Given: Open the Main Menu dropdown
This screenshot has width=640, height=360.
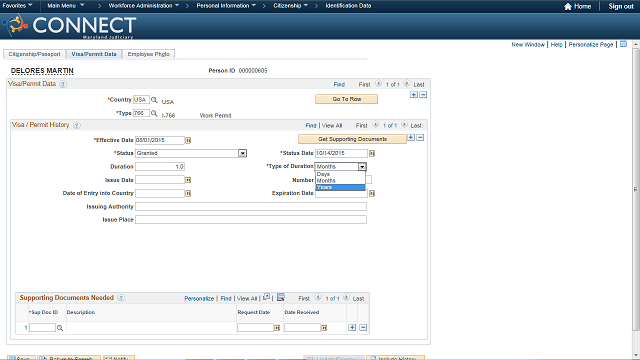Looking at the screenshot, I should click(x=66, y=6).
